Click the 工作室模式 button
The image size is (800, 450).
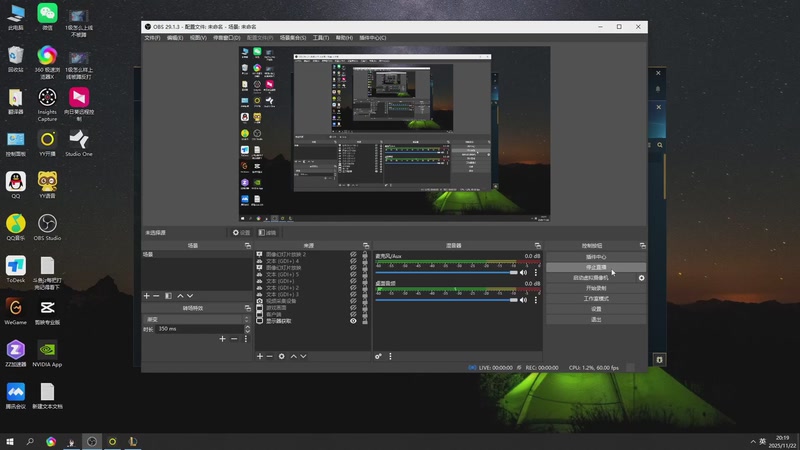tap(596, 298)
